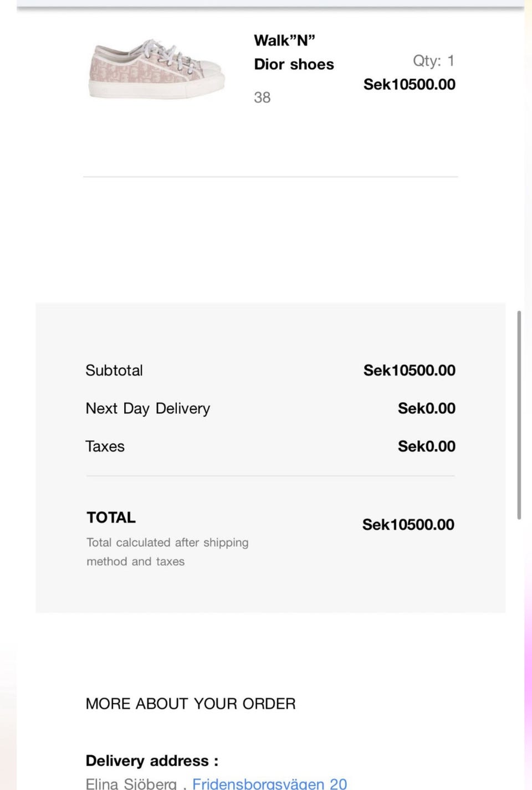
Task: Click the MORE ABOUT YOUR ORDER heading
Action: point(191,704)
